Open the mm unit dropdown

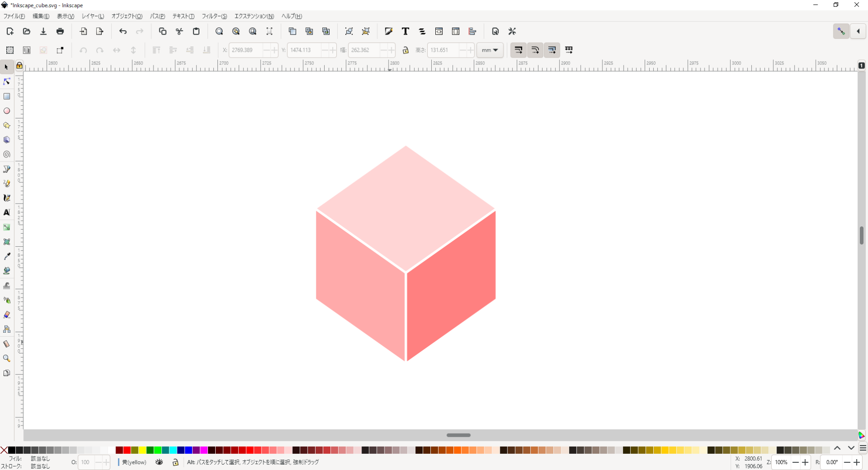coord(490,50)
